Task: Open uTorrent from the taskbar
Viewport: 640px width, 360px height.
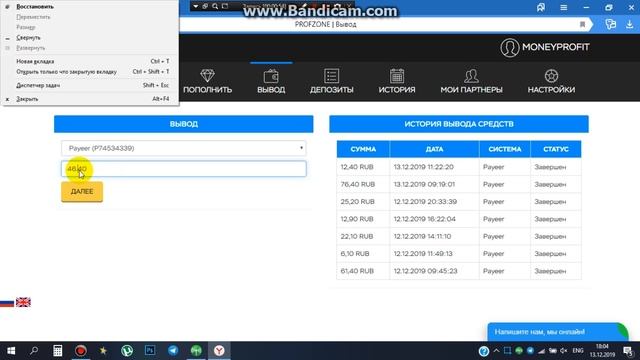Action: tap(127, 351)
